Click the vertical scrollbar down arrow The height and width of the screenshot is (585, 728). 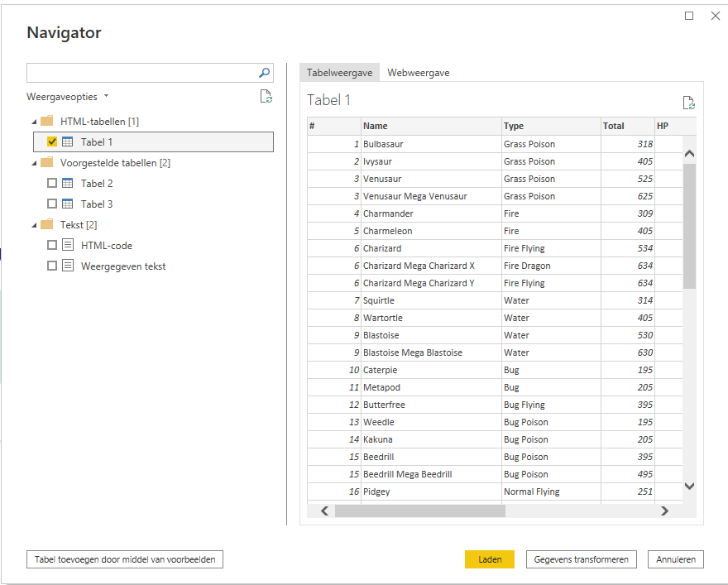(x=689, y=486)
